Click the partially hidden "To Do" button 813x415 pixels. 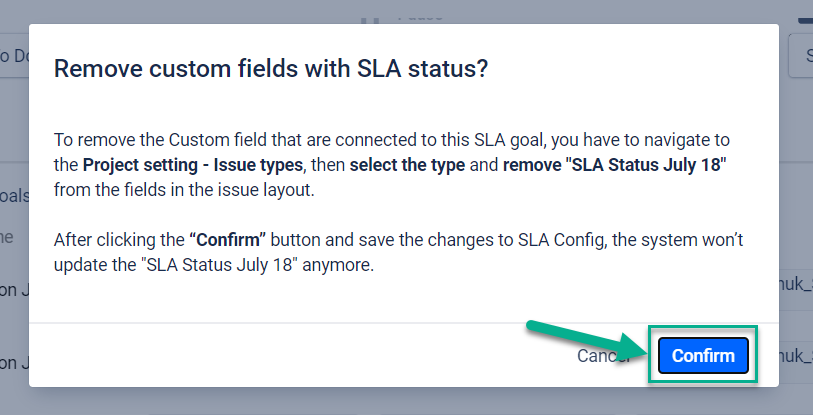(14, 56)
